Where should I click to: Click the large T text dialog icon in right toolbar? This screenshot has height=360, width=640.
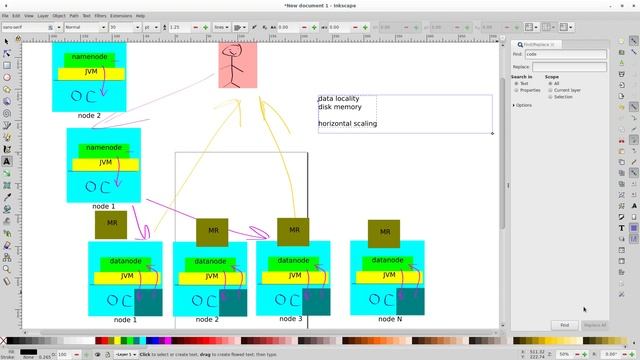[621, 228]
